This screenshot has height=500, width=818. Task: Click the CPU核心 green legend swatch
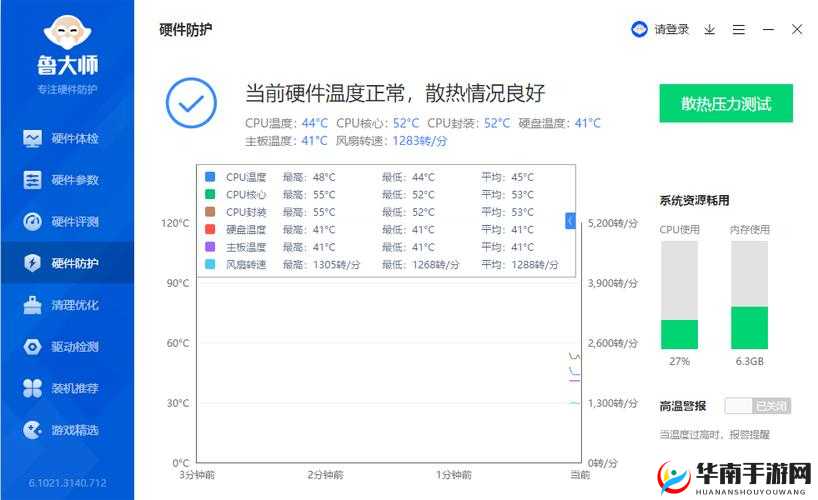click(210, 194)
